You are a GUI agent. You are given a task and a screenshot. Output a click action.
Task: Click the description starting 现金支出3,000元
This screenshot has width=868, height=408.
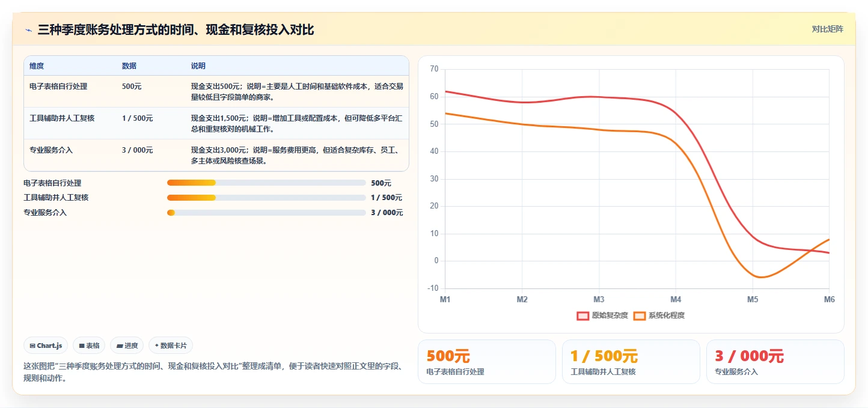297,156
